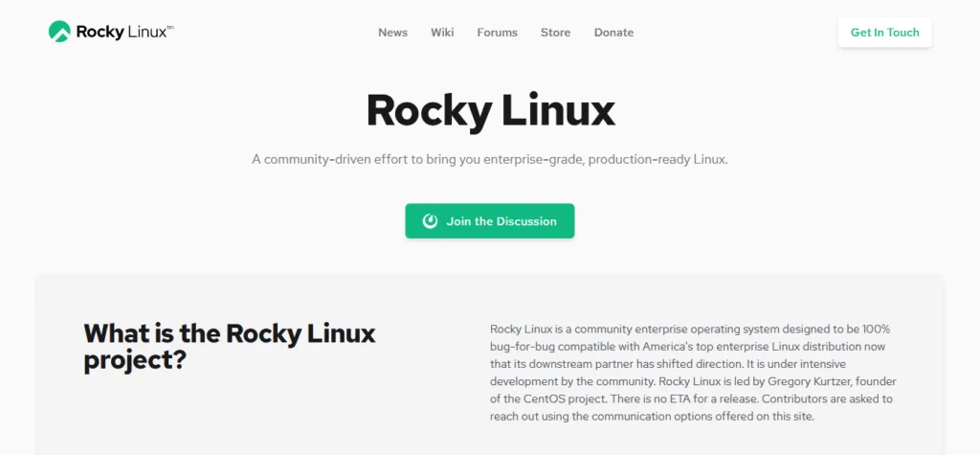Click the large Rocky Linux page title
980x455 pixels.
[x=491, y=111]
